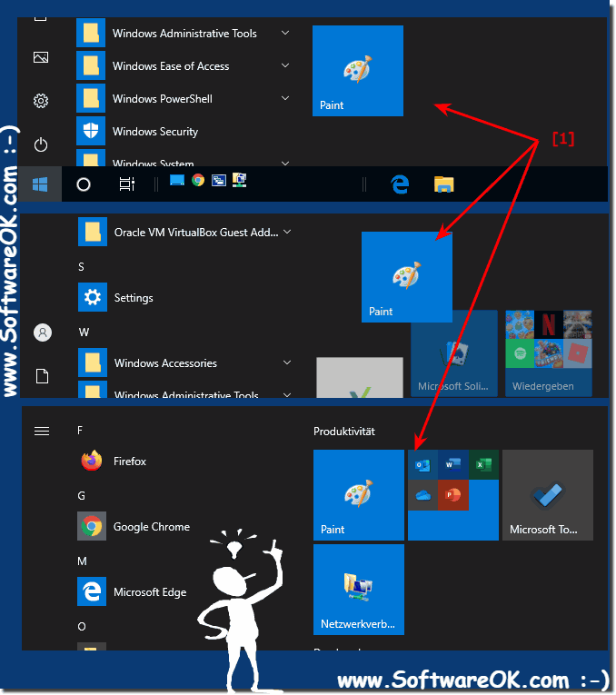The width and height of the screenshot is (616, 695).
Task: Click the Produktivität group heading
Action: (344, 432)
